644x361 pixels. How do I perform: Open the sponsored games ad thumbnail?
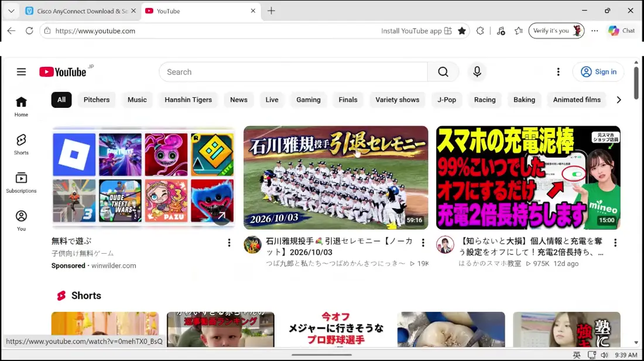[x=143, y=178]
